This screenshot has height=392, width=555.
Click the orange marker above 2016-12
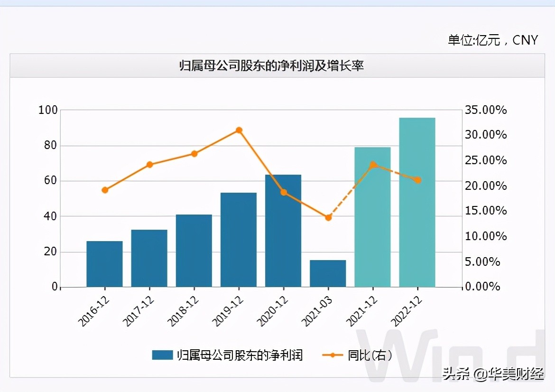(x=104, y=190)
